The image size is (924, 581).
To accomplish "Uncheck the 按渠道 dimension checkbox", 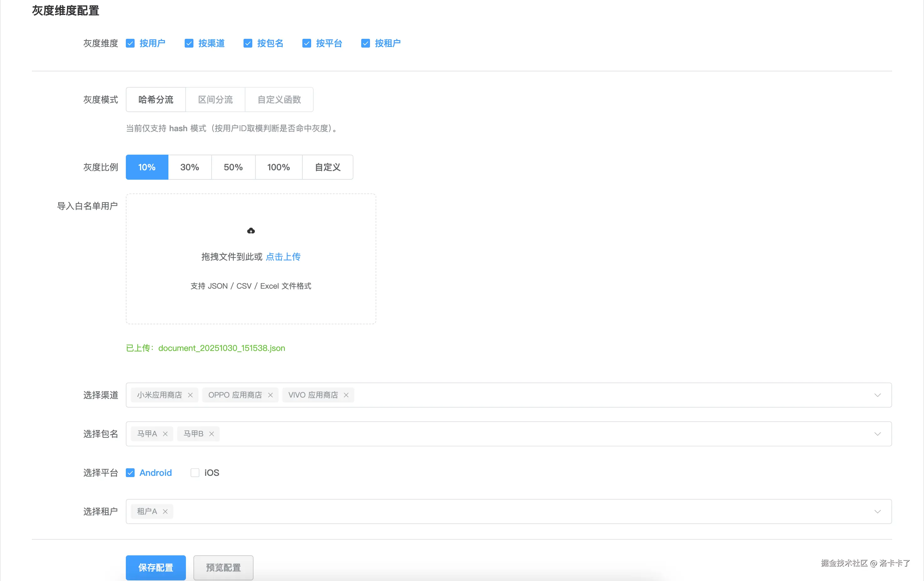I will coord(189,44).
